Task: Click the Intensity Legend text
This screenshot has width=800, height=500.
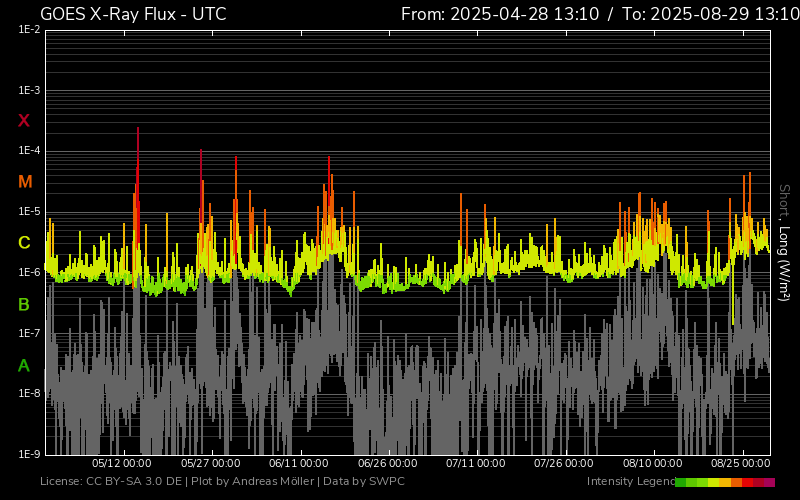Action: [x=630, y=482]
